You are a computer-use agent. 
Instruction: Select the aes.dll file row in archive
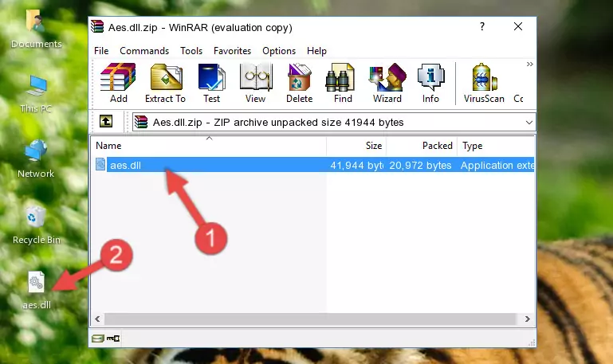click(x=313, y=165)
